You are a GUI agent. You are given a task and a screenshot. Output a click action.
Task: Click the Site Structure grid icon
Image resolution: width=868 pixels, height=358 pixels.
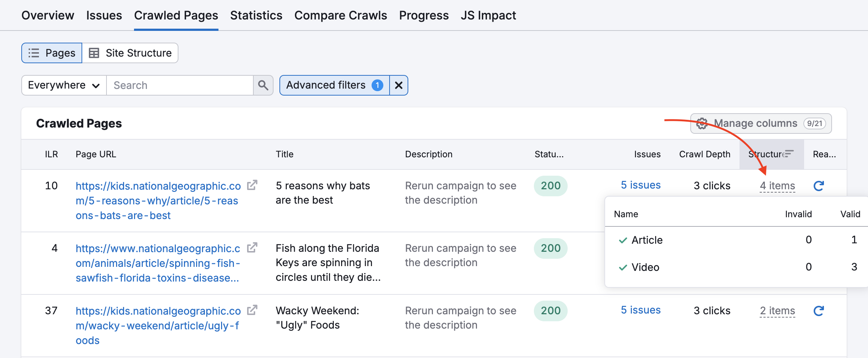(x=94, y=53)
